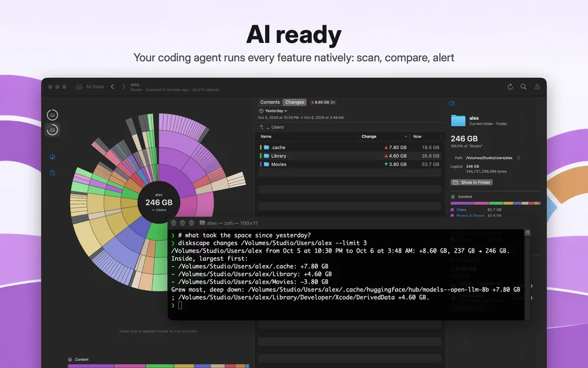Go up via the Users label in the chart center
588x368 pixels.
pos(159,210)
